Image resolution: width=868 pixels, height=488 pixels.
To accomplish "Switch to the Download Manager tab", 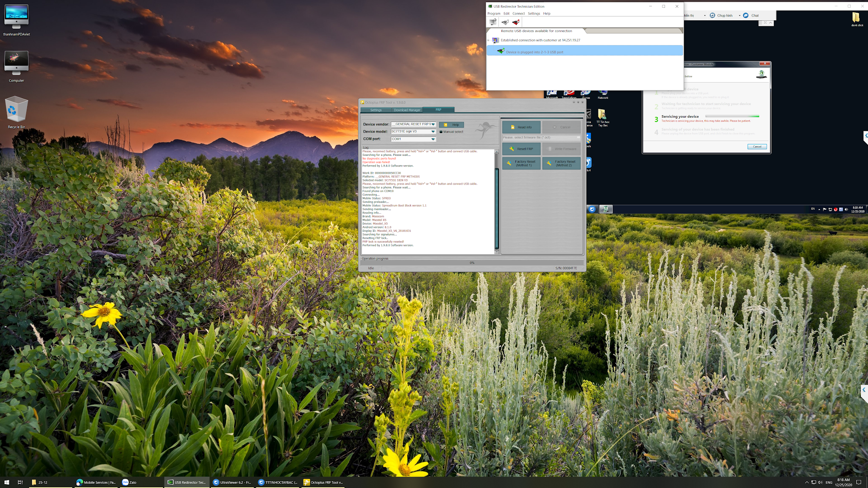I will point(407,110).
